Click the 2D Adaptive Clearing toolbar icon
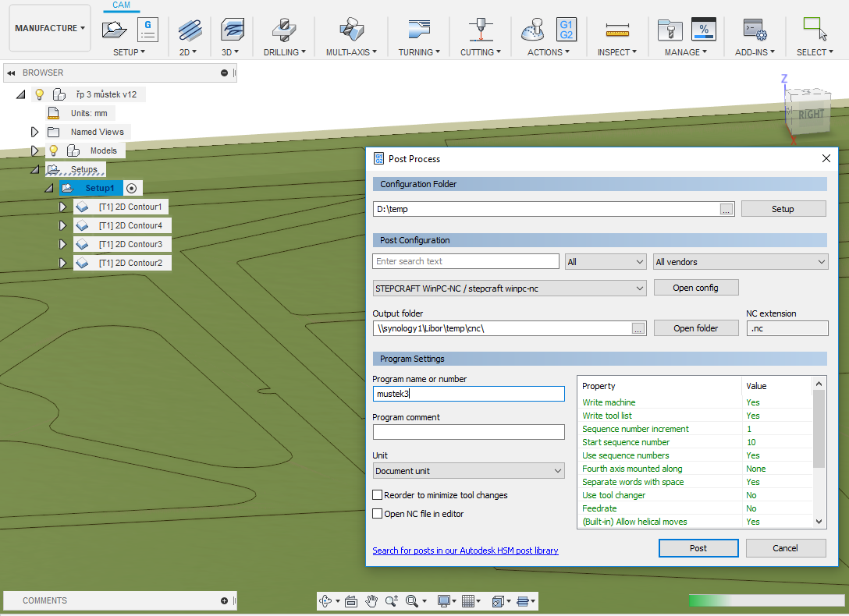The height and width of the screenshot is (616, 849). point(189,30)
